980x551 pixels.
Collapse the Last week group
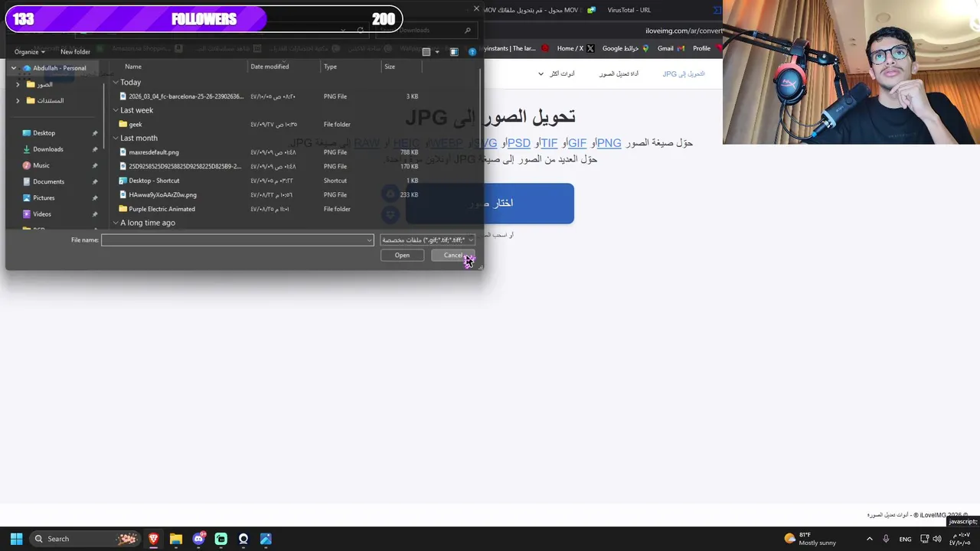pyautogui.click(x=116, y=110)
